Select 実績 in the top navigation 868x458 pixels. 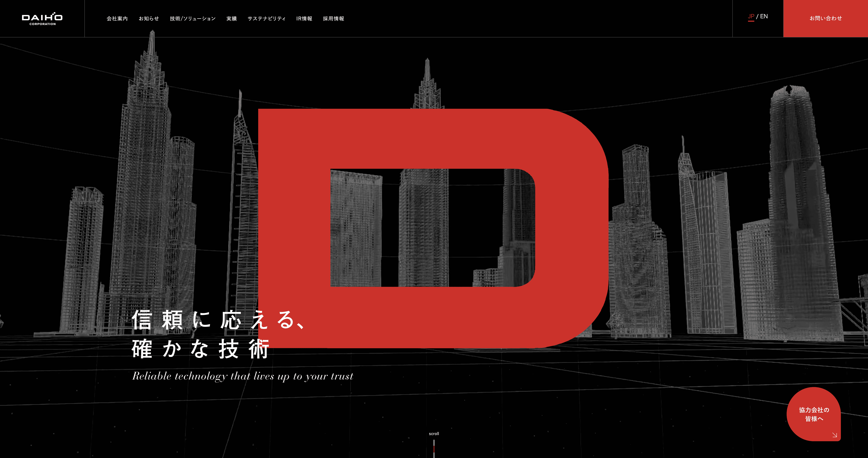[231, 18]
